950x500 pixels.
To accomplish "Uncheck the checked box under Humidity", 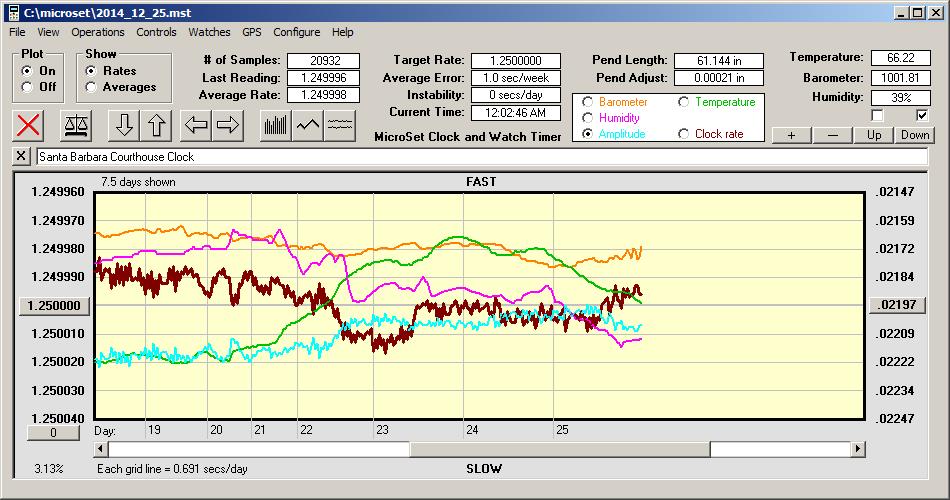I will point(922,116).
